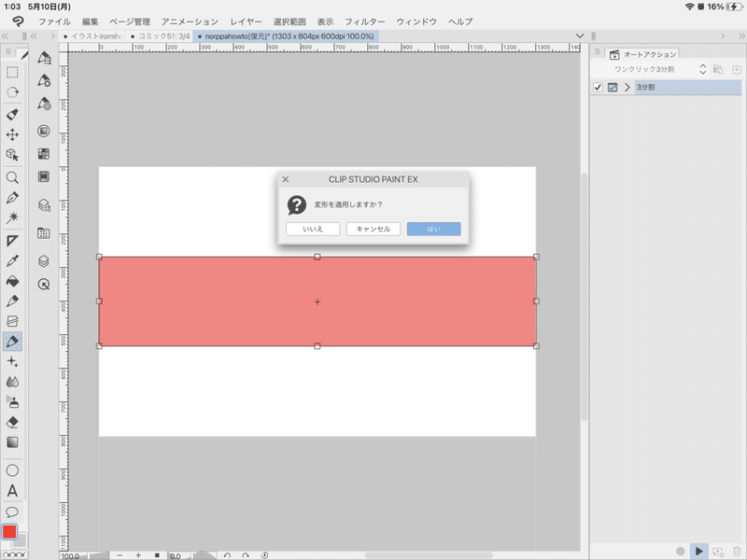Screen dimensions: 747x560
Task: Open the Color Wheel palette icon
Action: (x=44, y=131)
